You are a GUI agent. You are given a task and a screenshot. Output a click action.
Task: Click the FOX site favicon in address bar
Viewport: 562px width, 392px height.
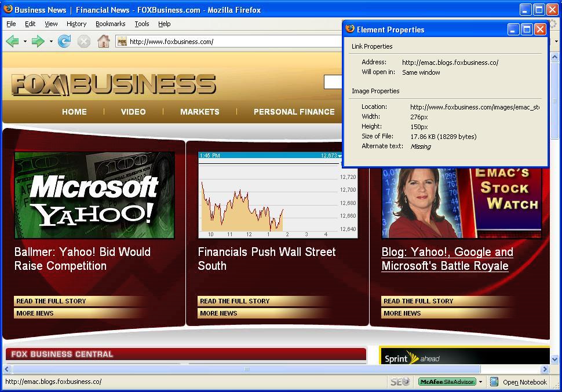pos(122,42)
